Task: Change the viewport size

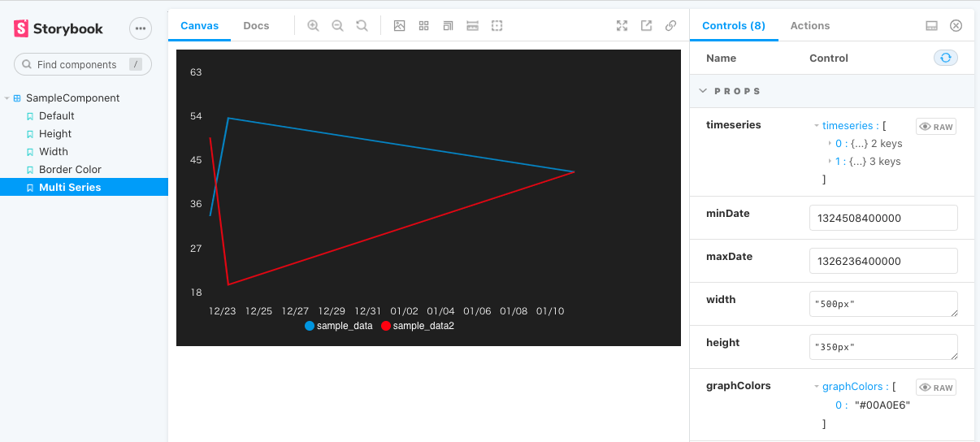Action: coord(448,25)
